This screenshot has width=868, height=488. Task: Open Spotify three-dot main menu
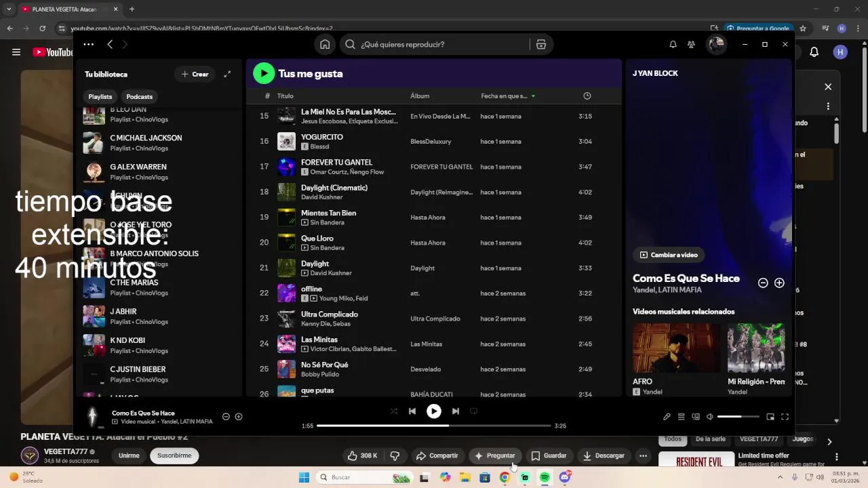coord(89,44)
